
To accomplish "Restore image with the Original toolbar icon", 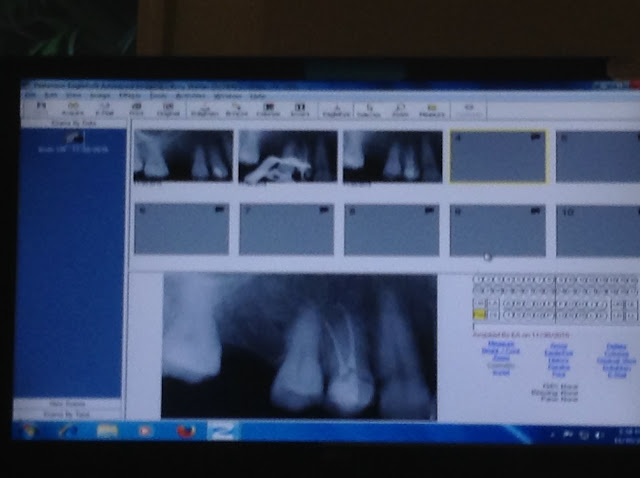I will (x=168, y=109).
